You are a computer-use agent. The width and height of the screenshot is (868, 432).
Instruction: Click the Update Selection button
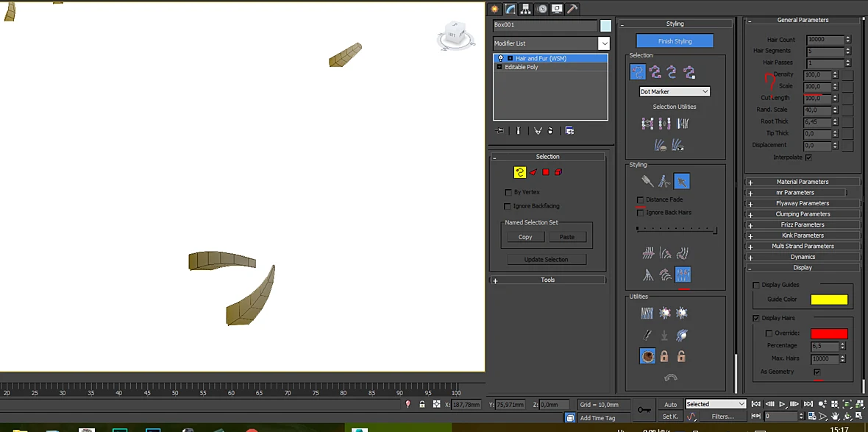coord(547,259)
